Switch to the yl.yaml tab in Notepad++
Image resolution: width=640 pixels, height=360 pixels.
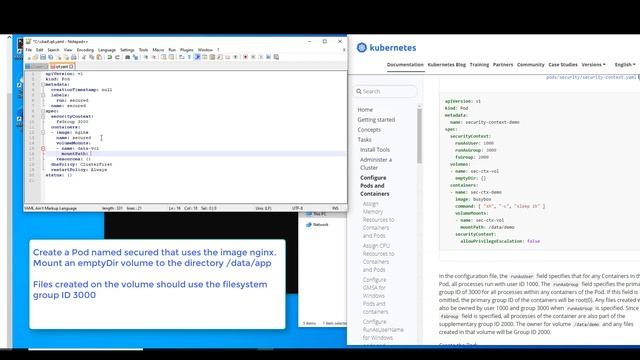62,66
